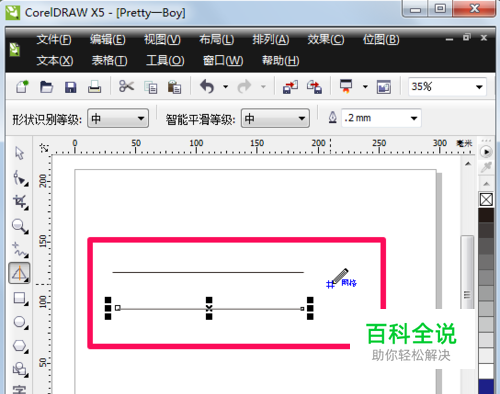Select the Crop tool

(x=20, y=202)
